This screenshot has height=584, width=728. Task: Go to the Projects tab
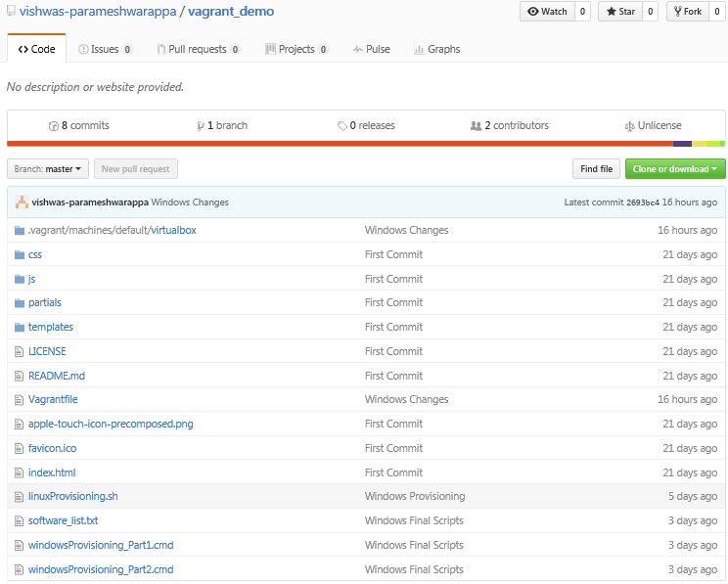tap(297, 49)
